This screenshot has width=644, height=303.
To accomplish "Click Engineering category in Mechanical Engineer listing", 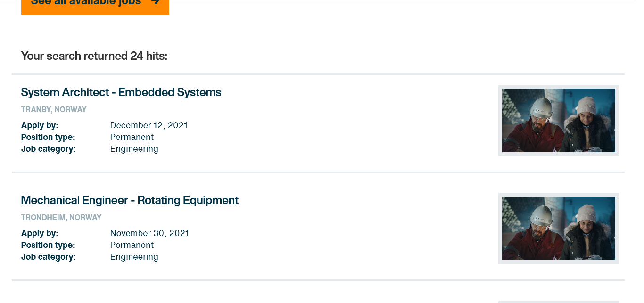I will (134, 257).
